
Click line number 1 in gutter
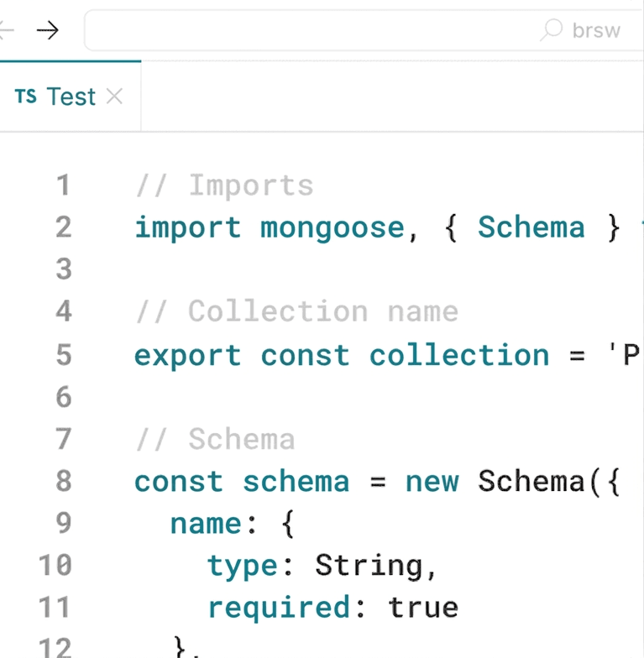coord(64,185)
